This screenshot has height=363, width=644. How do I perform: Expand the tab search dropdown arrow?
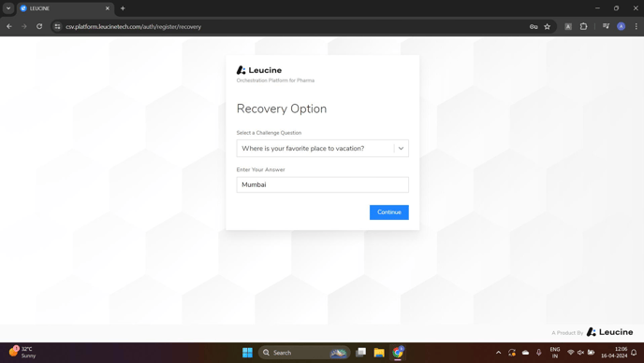pyautogui.click(x=8, y=8)
